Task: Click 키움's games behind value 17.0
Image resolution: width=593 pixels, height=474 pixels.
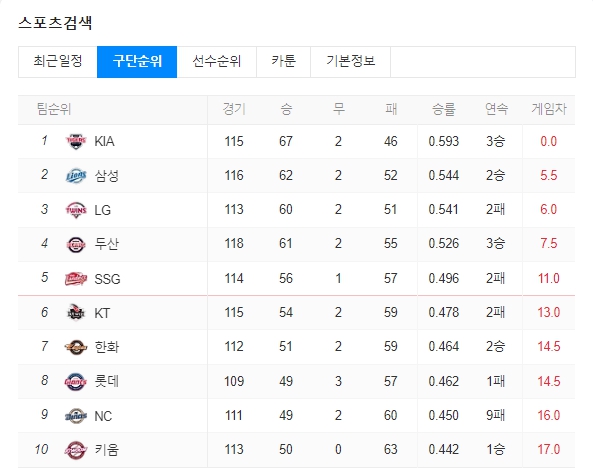Action: click(x=548, y=449)
